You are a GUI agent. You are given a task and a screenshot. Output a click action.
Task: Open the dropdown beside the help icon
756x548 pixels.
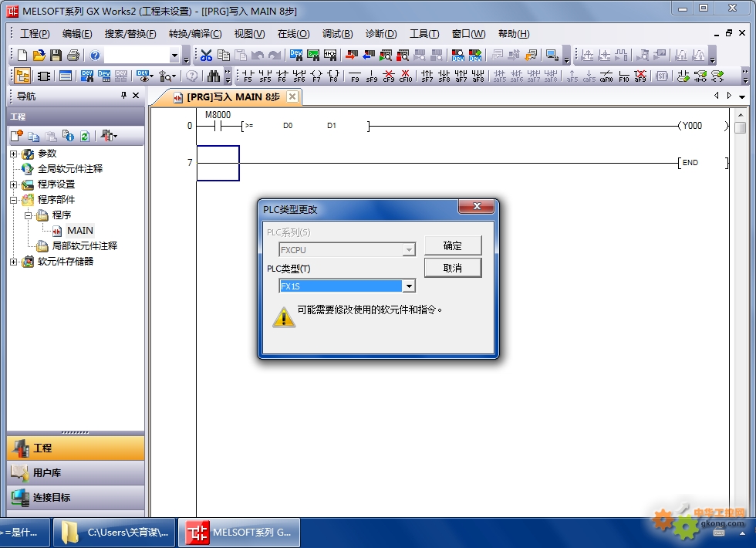(174, 56)
